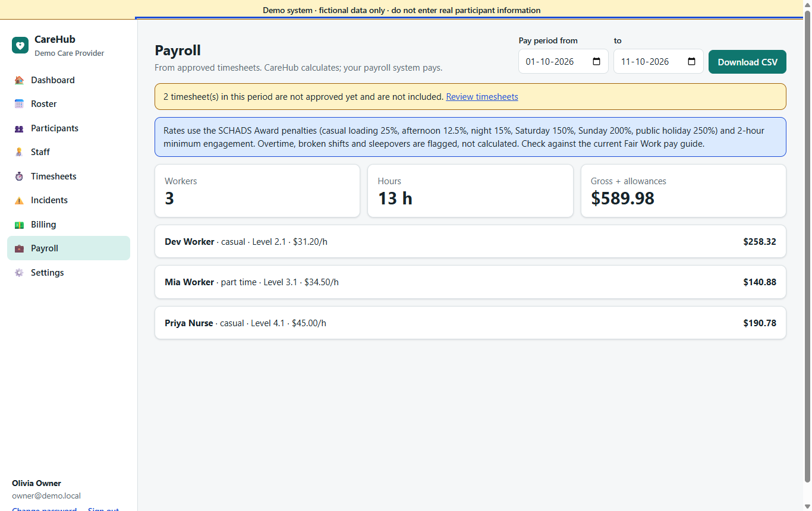Click the CareHub heart shield logo
Screen dimensions: 812x511
coord(20,45)
